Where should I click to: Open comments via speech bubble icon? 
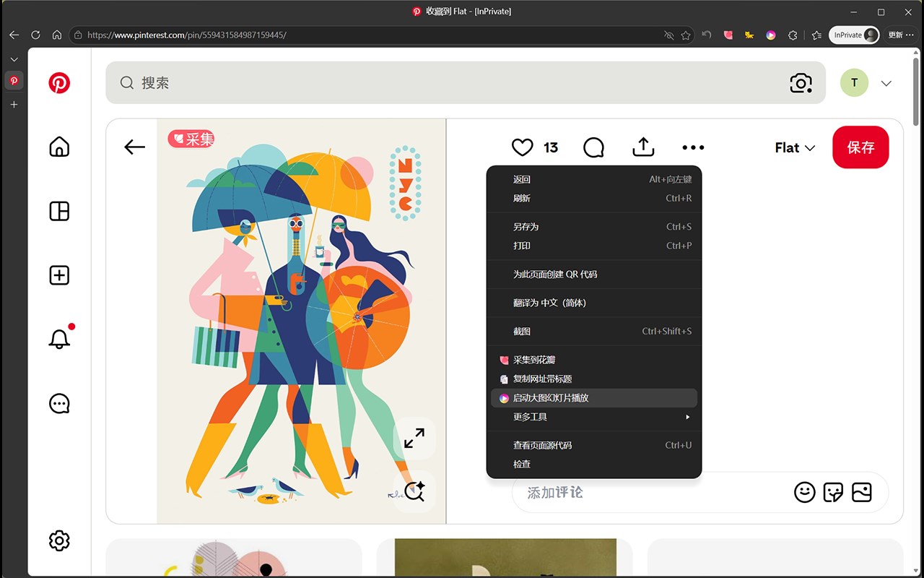pos(593,147)
